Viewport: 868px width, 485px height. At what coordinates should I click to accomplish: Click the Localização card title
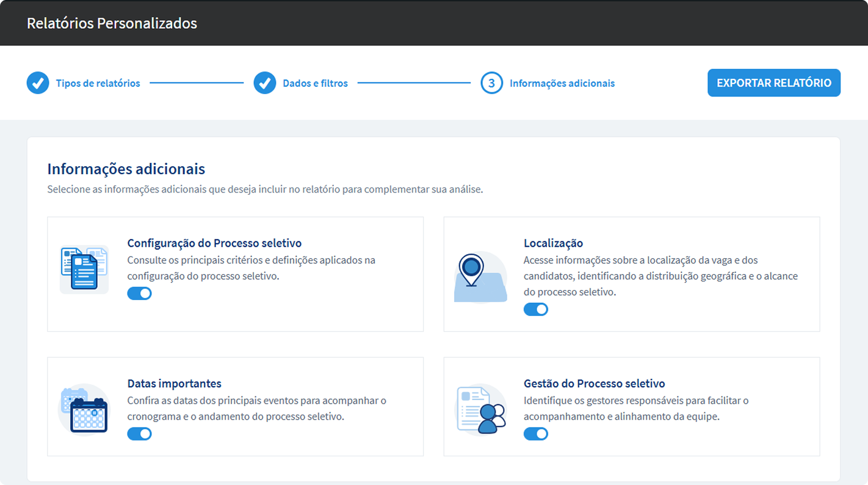(x=553, y=243)
